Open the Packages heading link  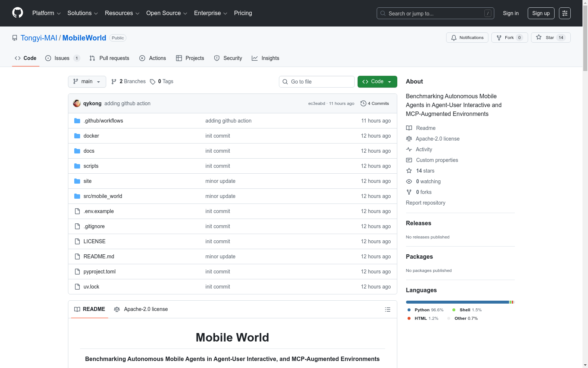(x=419, y=256)
